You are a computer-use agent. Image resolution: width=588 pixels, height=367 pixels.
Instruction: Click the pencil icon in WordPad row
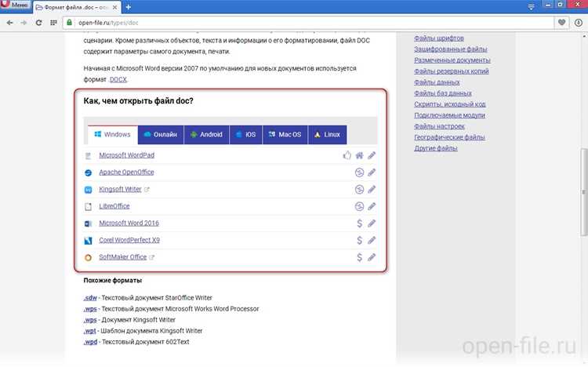coord(372,155)
